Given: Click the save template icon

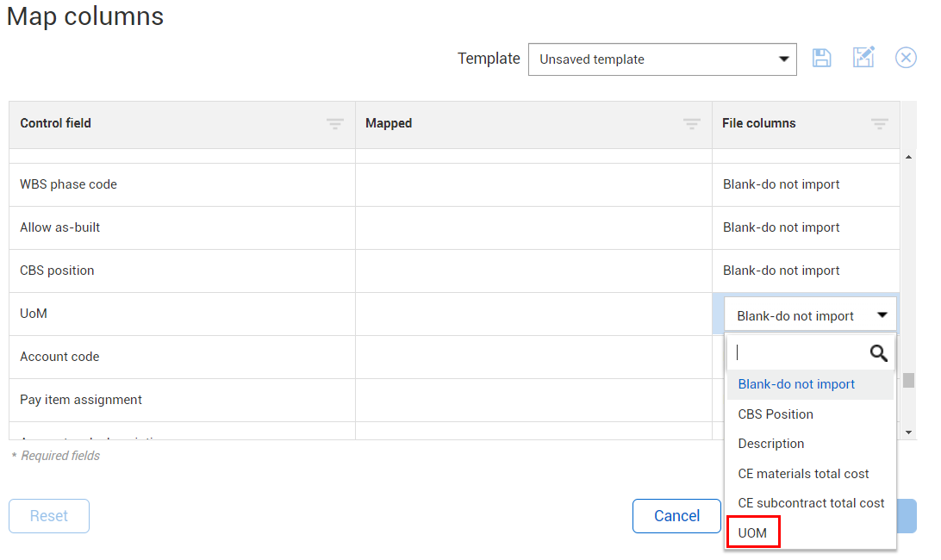Looking at the screenshot, I should click(x=822, y=59).
